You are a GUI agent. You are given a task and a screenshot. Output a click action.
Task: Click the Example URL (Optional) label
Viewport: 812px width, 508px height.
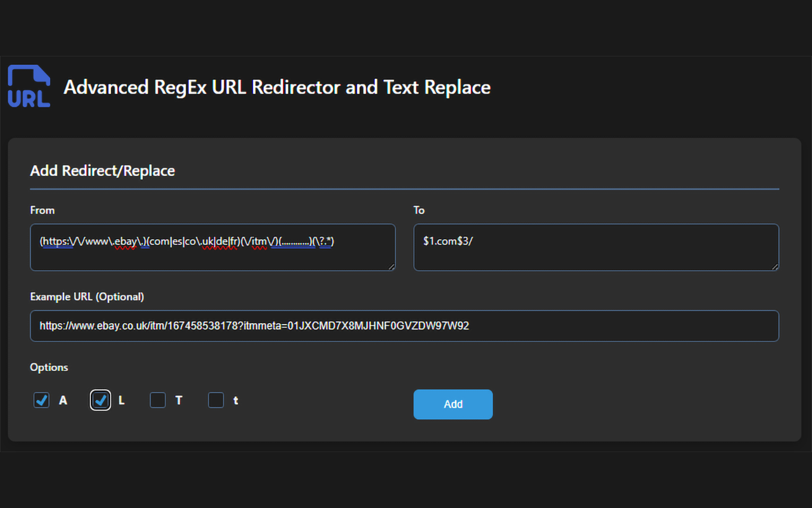point(87,297)
